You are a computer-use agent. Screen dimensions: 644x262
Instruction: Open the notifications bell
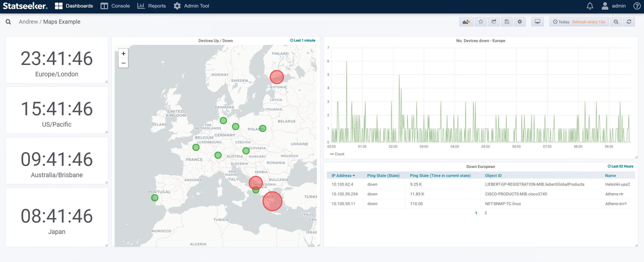(590, 6)
